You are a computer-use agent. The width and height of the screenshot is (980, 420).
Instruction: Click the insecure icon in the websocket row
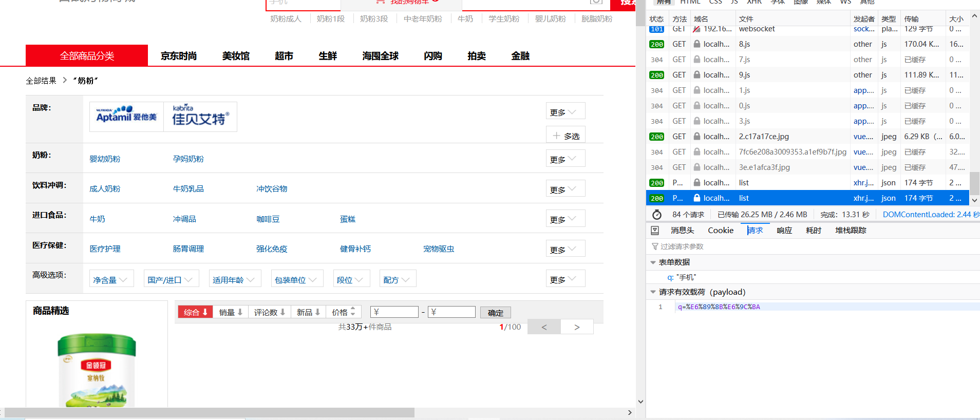click(697, 29)
